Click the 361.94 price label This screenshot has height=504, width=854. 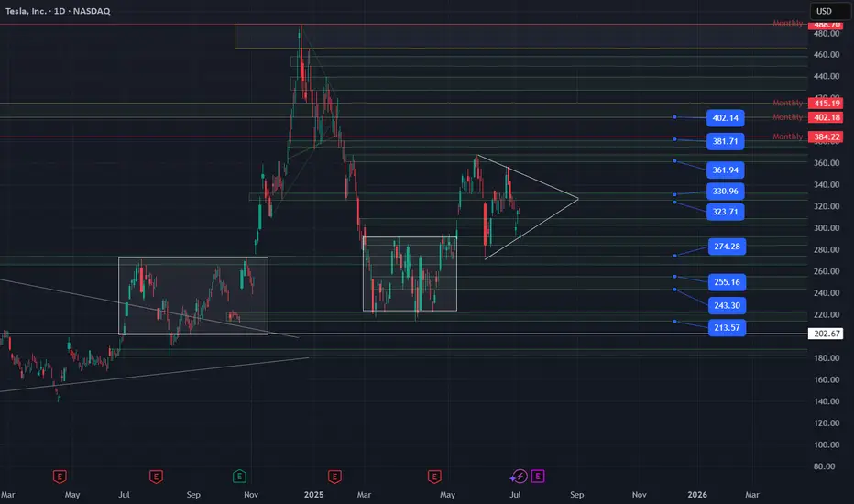(x=726, y=170)
